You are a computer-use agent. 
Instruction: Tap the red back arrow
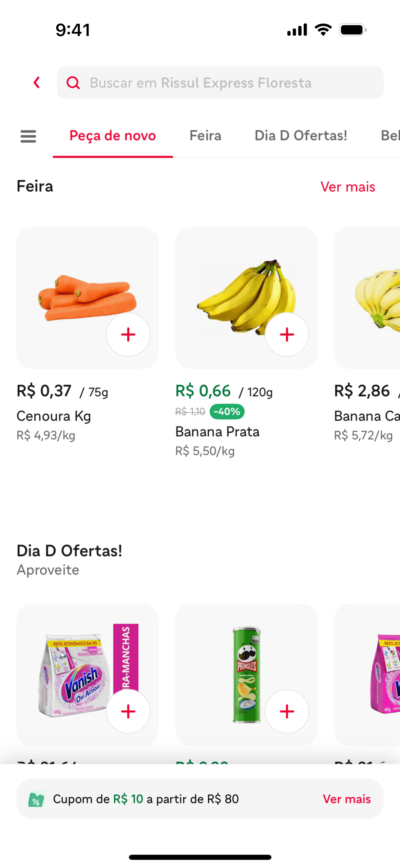click(x=37, y=83)
